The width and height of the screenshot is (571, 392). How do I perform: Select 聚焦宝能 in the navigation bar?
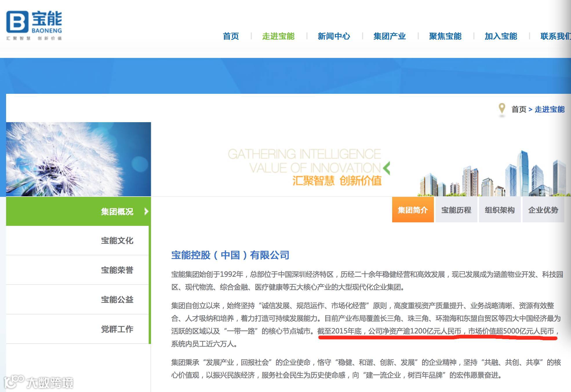(445, 36)
